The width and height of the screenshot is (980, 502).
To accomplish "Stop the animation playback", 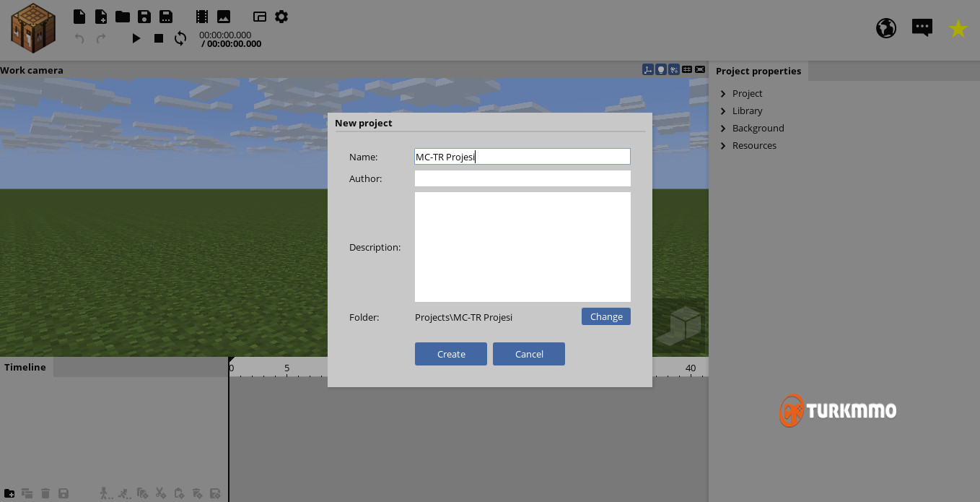I will point(159,38).
